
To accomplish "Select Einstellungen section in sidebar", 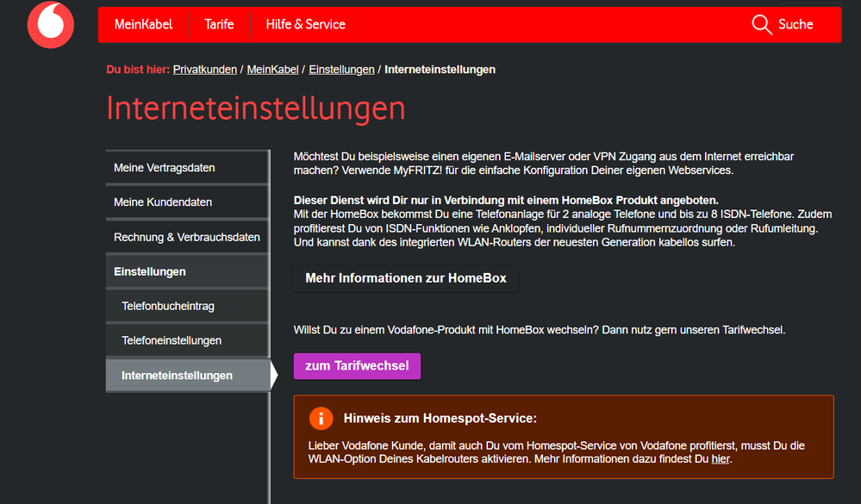I will click(x=187, y=271).
